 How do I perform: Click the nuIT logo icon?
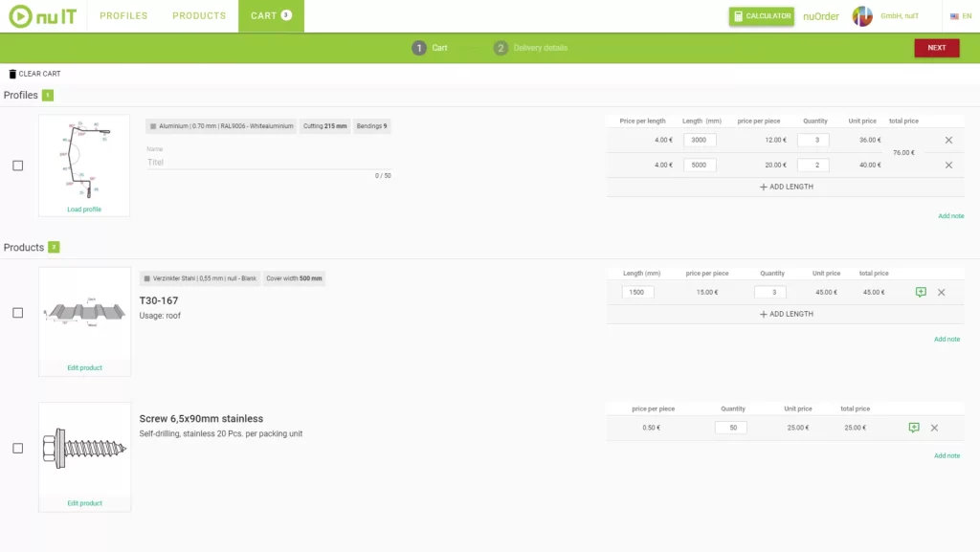(21, 16)
